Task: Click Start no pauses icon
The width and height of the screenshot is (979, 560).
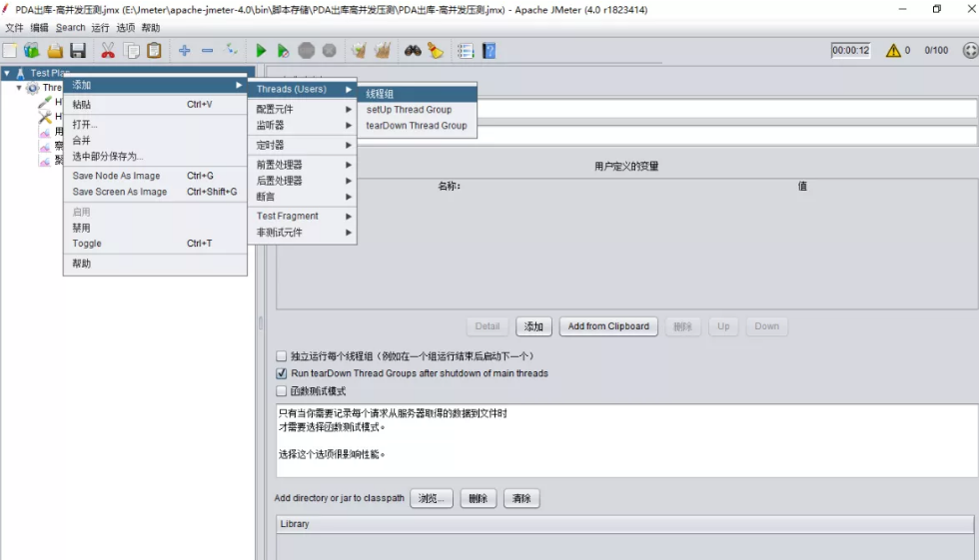Action: point(283,51)
